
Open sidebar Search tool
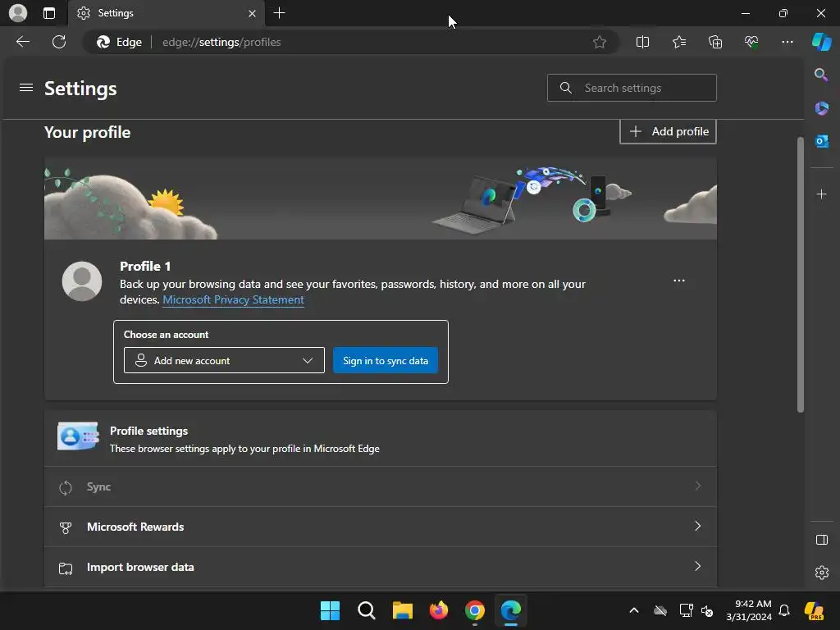coord(821,75)
